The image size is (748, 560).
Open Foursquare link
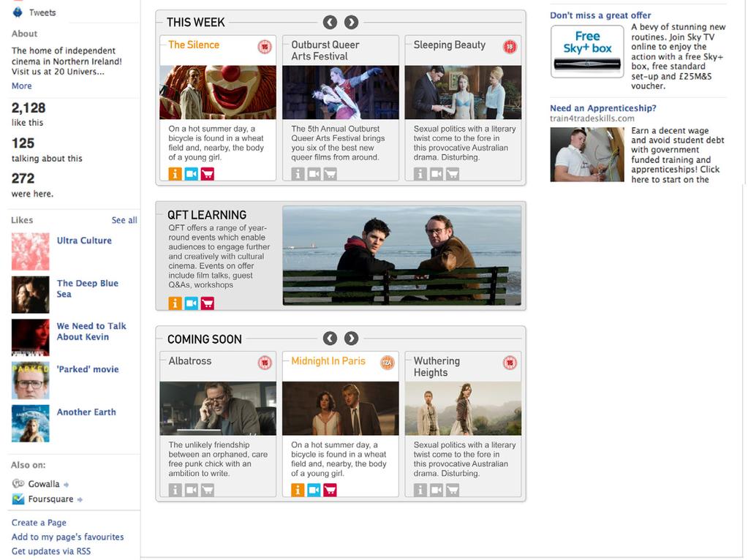pyautogui.click(x=50, y=499)
